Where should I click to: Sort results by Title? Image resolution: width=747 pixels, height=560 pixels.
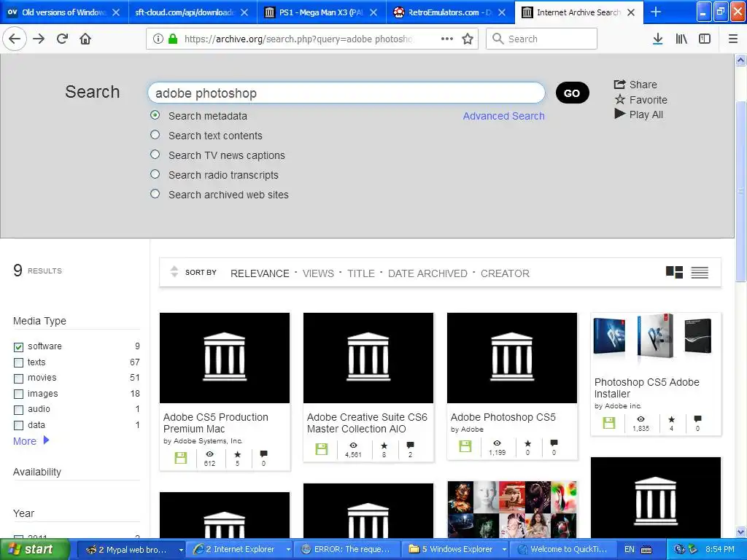(x=360, y=273)
